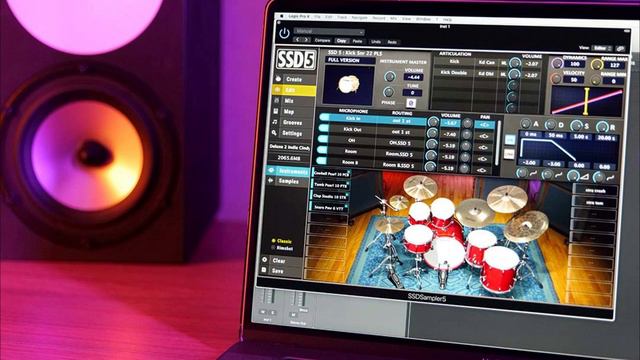Click the Grooves music note icon

point(275,122)
